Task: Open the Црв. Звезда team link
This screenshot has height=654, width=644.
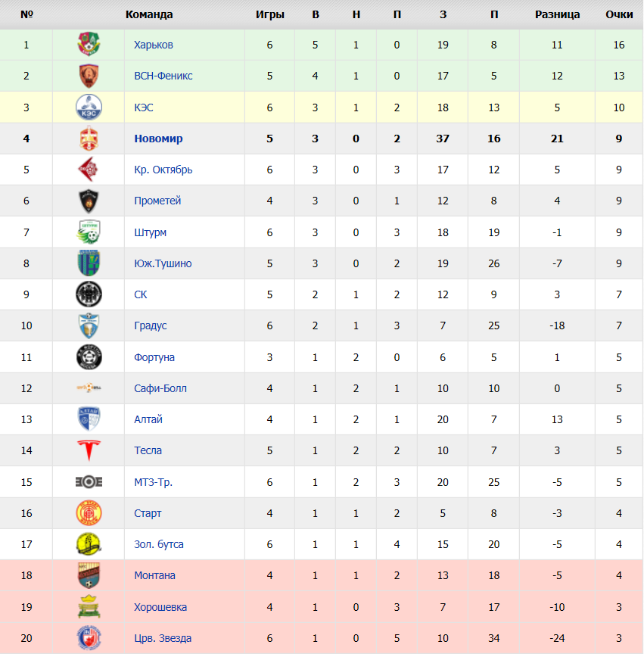Action: coord(163,638)
